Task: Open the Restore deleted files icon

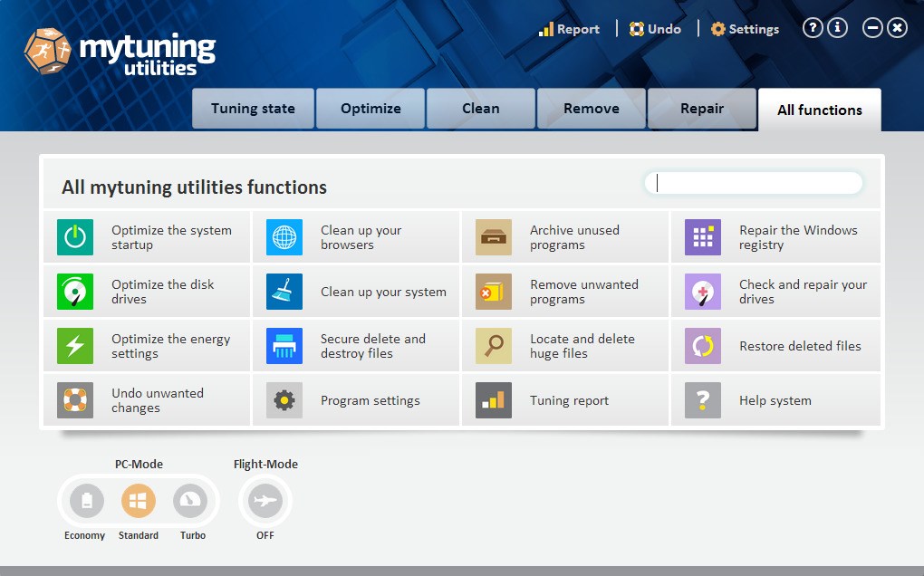Action: pos(702,346)
